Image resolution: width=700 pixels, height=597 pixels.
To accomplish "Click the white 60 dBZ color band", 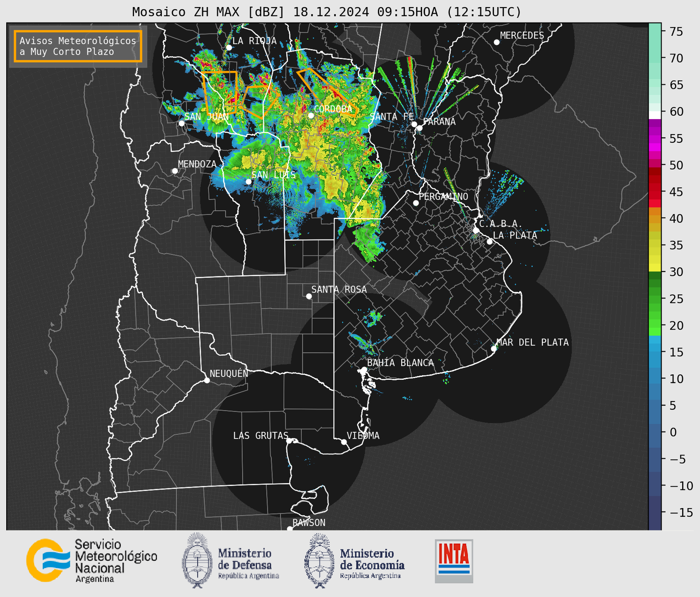I will point(655,115).
